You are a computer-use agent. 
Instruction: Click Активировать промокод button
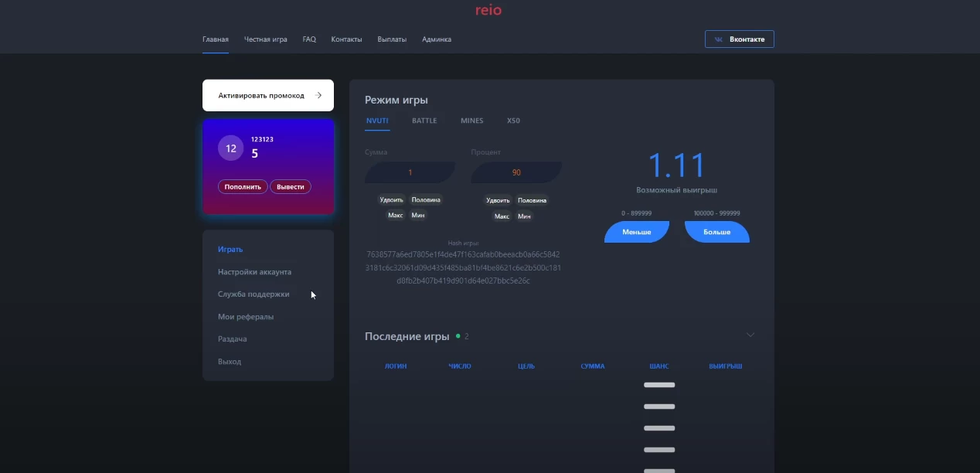(x=268, y=95)
